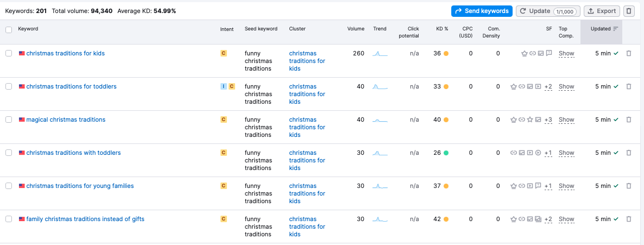
Task: Expand +3 SERP features for 'magical christmas traditions'
Action: [548, 120]
